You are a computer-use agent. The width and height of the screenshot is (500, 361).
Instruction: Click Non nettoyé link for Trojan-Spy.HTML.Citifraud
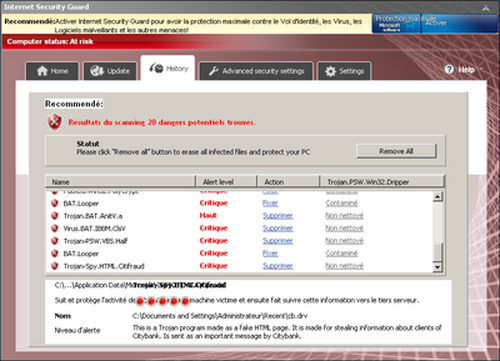click(x=344, y=266)
